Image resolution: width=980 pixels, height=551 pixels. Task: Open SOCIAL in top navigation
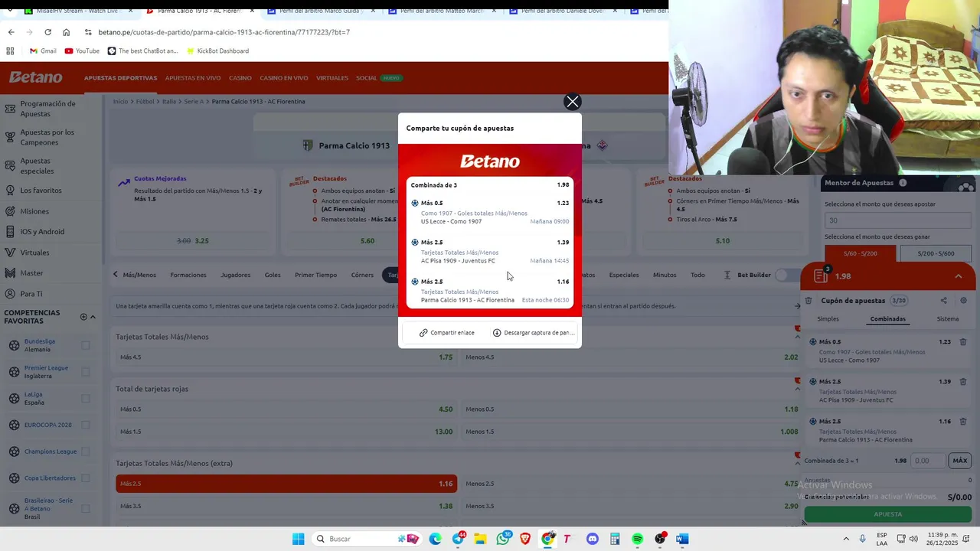click(x=366, y=78)
